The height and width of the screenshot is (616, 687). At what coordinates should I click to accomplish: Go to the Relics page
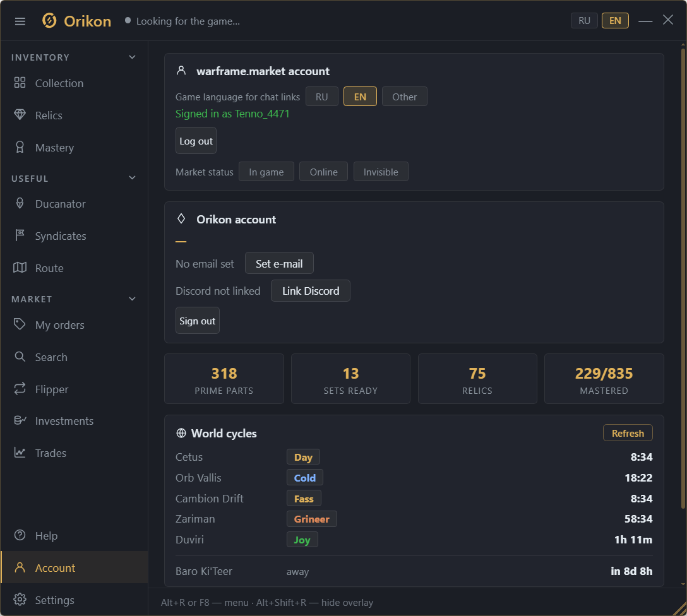point(74,115)
